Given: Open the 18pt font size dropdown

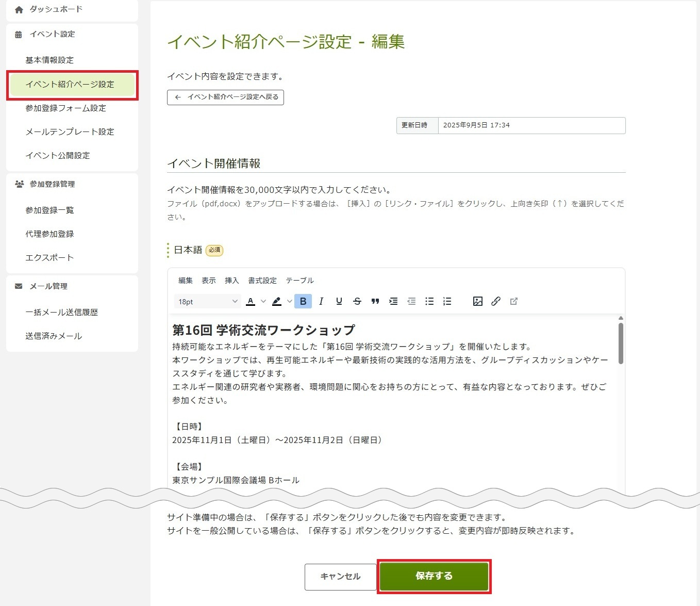Looking at the screenshot, I should point(207,302).
